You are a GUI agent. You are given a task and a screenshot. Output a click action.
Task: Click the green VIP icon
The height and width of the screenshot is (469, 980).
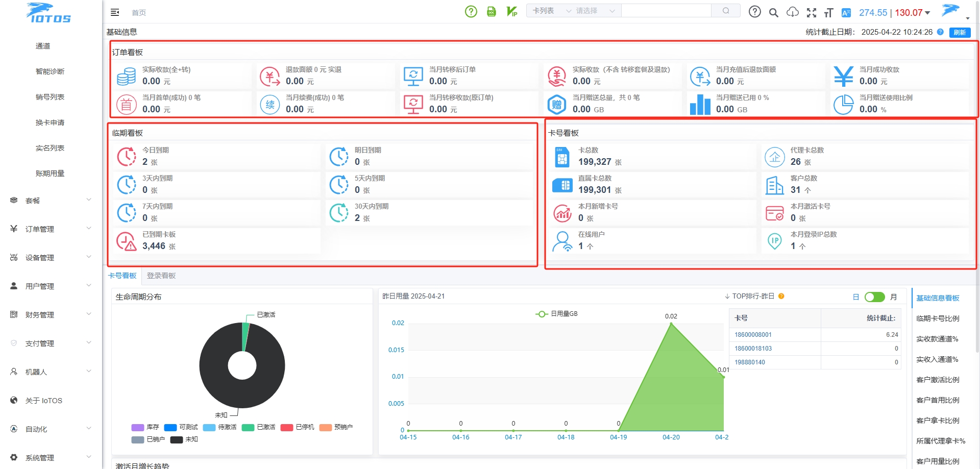(x=512, y=11)
